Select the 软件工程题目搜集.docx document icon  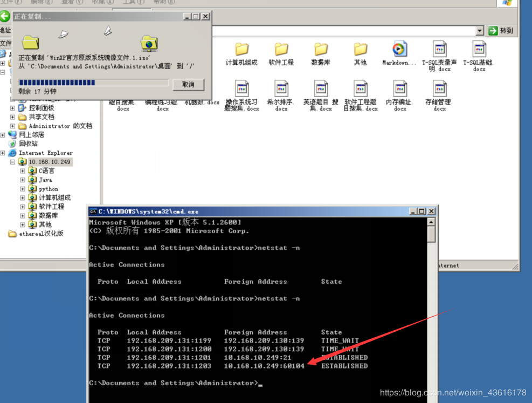tap(360, 88)
